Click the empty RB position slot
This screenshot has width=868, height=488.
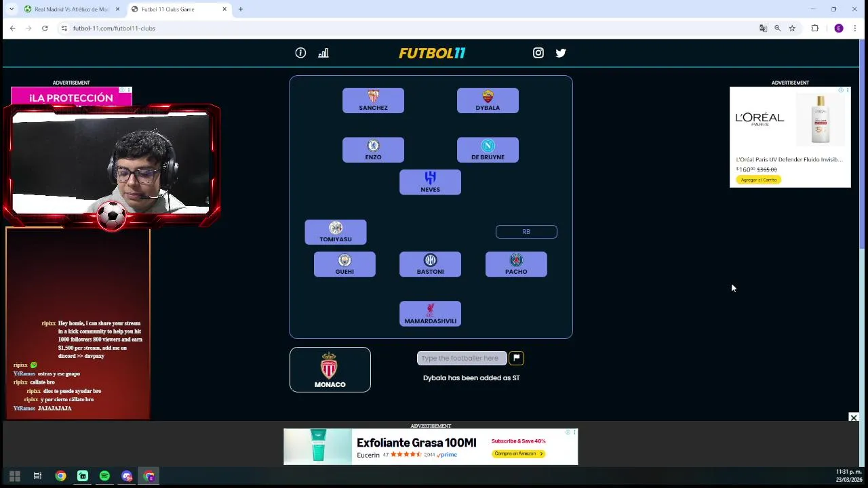526,232
